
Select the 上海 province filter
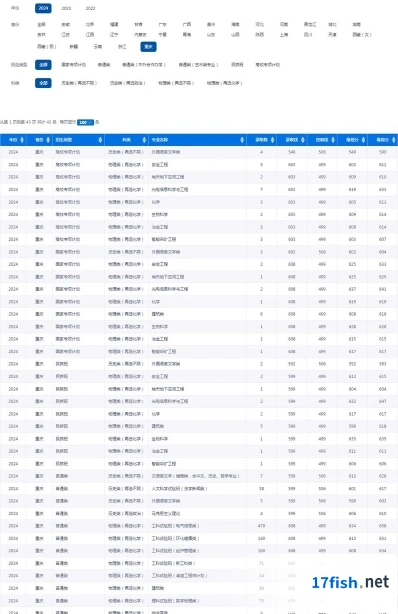pos(284,34)
